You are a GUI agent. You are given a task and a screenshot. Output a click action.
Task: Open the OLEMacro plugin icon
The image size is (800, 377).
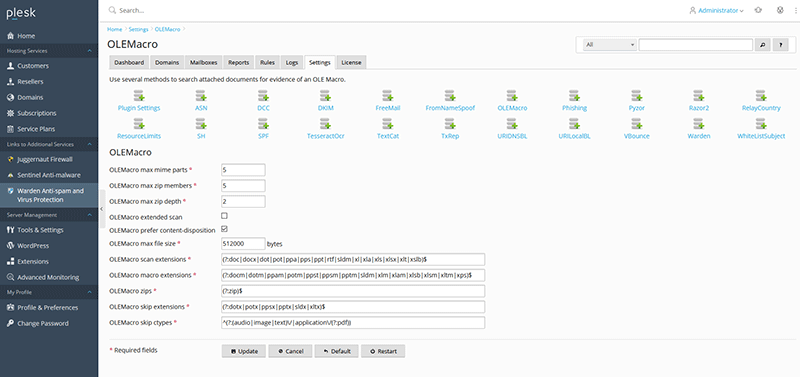coord(512,95)
